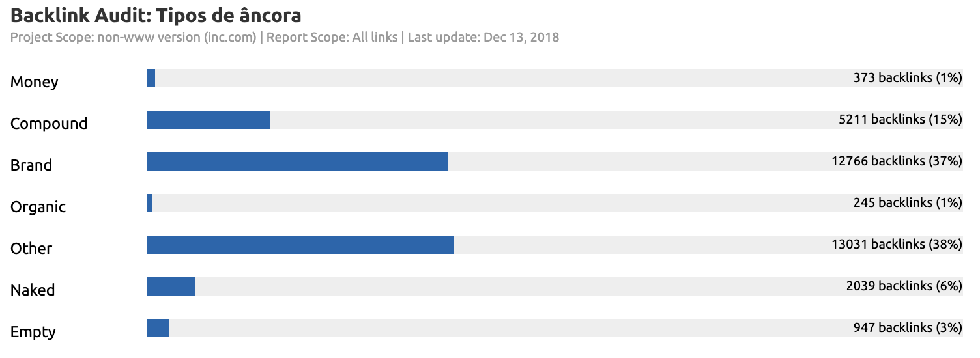Select the blue Empty bar segment
This screenshot has width=980, height=358.
click(x=158, y=328)
